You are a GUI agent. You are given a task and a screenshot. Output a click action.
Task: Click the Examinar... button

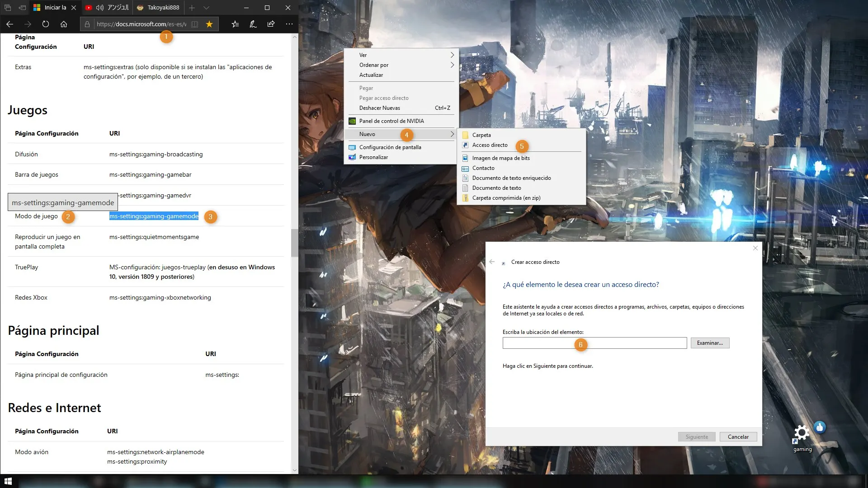coord(710,343)
